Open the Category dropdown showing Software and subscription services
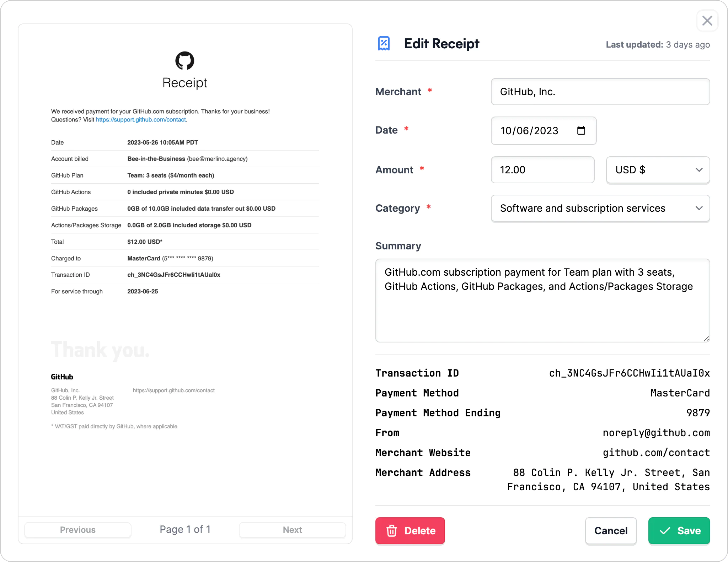 [x=599, y=208]
